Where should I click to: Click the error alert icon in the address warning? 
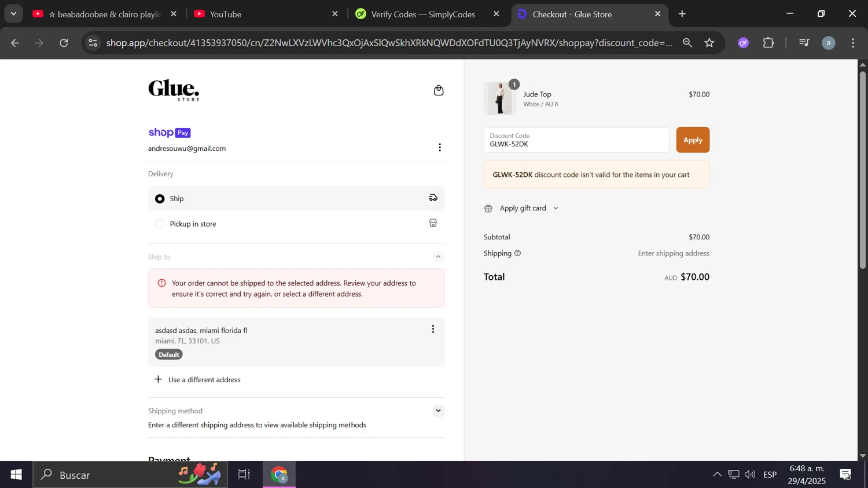point(162,283)
